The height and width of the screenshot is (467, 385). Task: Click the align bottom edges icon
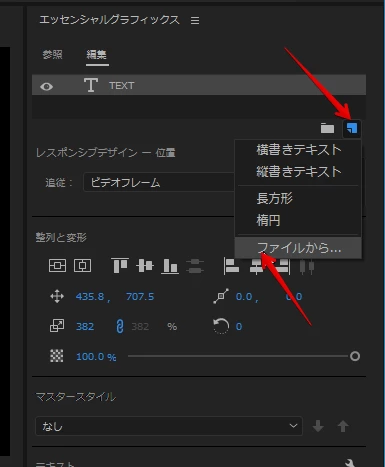pyautogui.click(x=170, y=266)
